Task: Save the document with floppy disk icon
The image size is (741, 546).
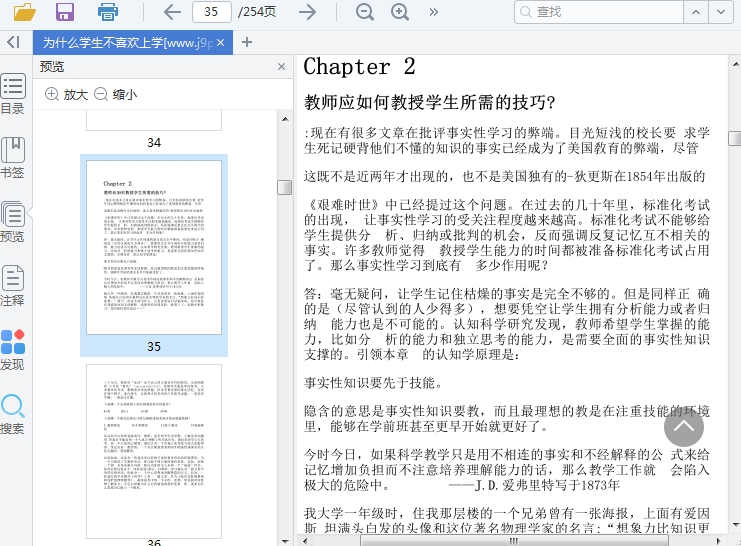Action: click(x=65, y=11)
